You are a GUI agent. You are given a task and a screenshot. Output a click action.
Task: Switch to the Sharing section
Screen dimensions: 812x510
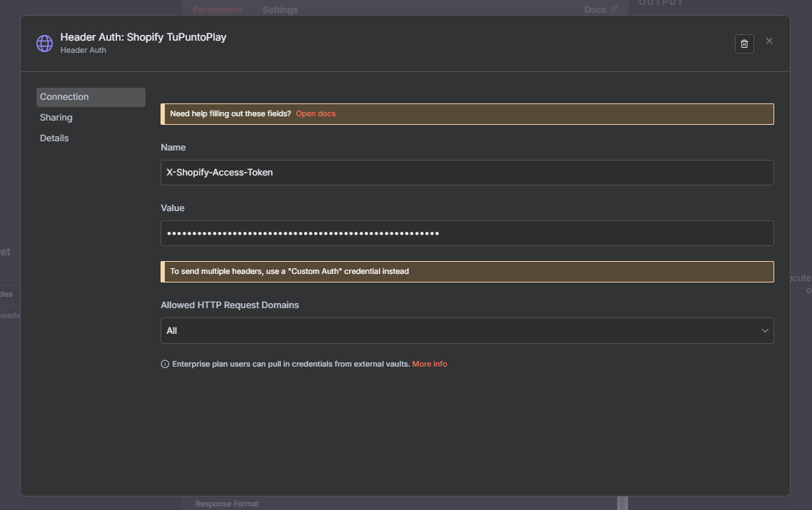click(x=56, y=118)
